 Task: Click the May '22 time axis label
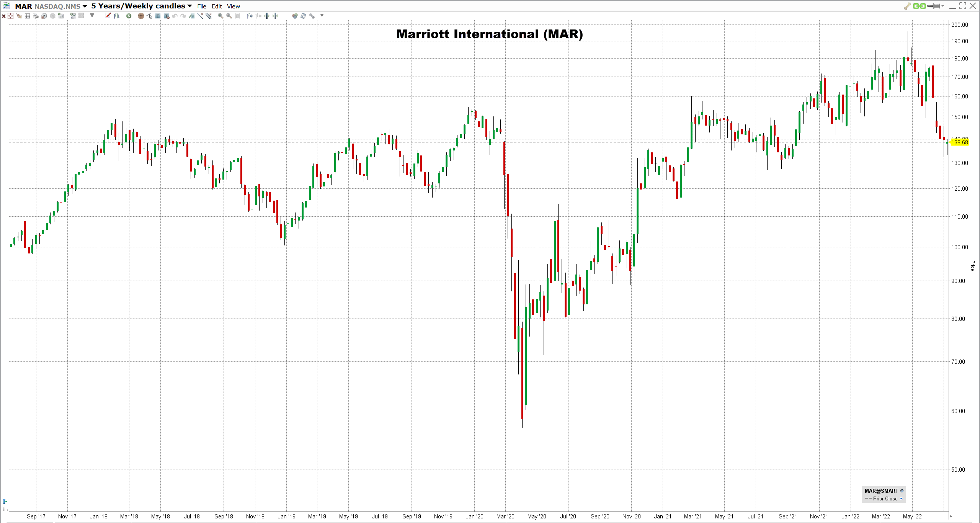pyautogui.click(x=912, y=516)
